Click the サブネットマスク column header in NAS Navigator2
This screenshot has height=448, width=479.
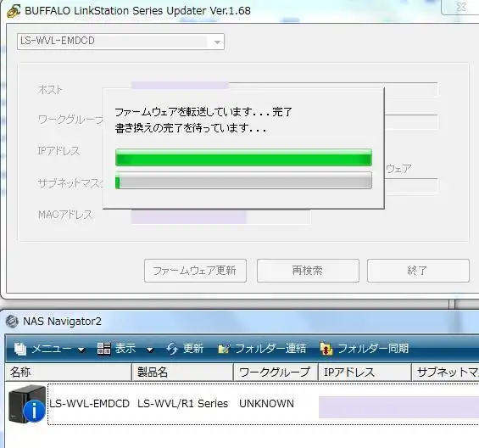[445, 372]
